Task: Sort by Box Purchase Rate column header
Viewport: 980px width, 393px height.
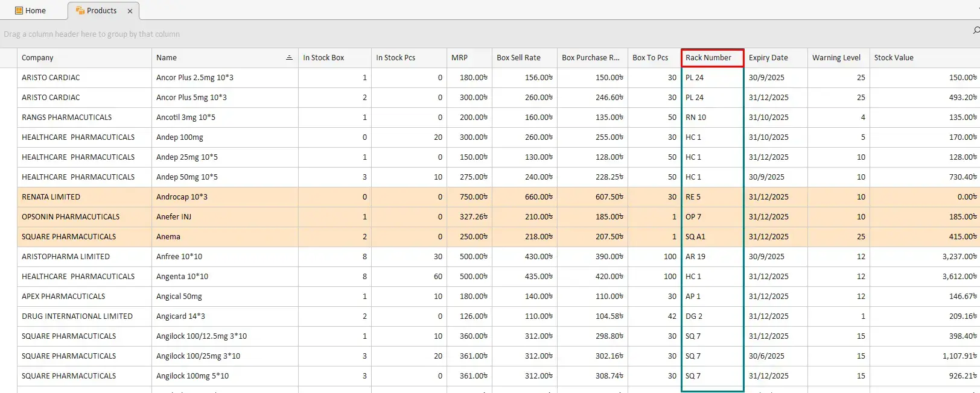Action: (x=593, y=58)
